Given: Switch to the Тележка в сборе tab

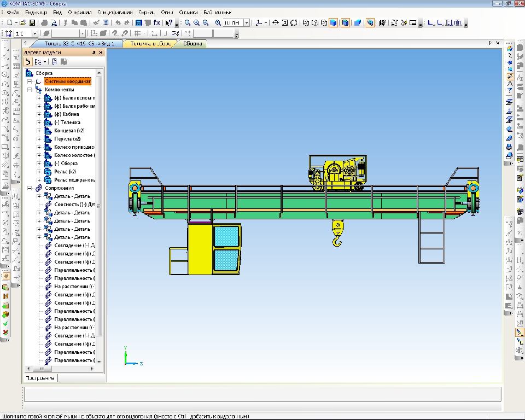Looking at the screenshot, I should tap(150, 43).
